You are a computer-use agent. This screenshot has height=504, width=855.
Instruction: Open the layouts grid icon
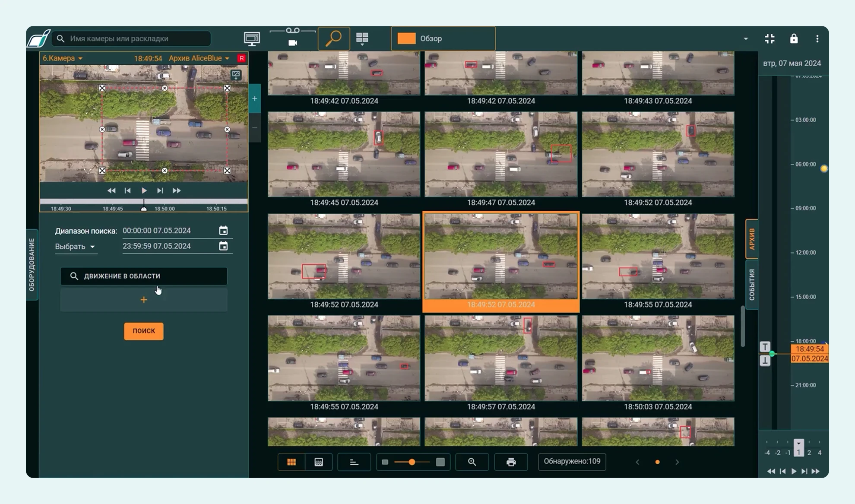tap(362, 39)
